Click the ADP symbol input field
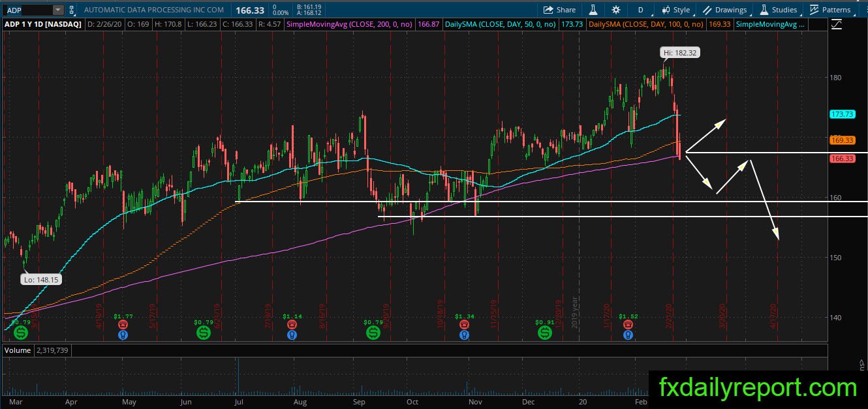 click(27, 10)
